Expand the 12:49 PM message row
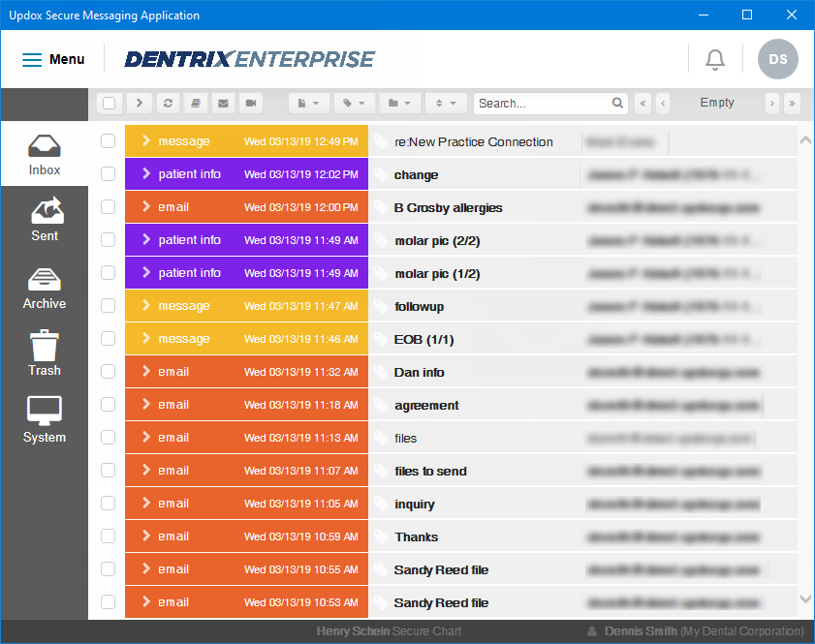Viewport: 815px width, 644px height. (x=146, y=140)
